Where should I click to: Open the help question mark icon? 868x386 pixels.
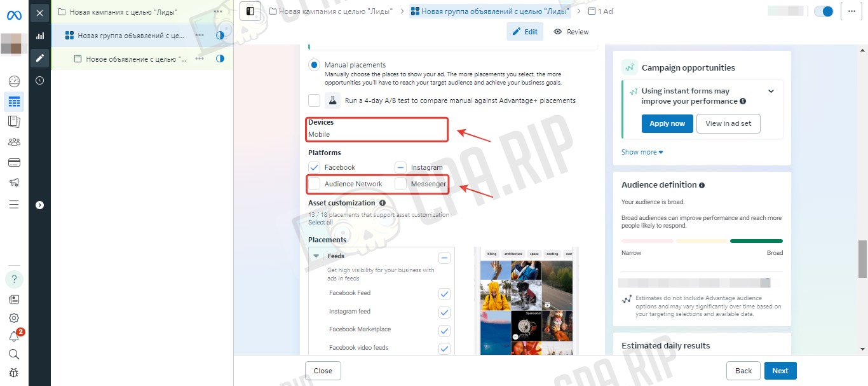[x=14, y=279]
